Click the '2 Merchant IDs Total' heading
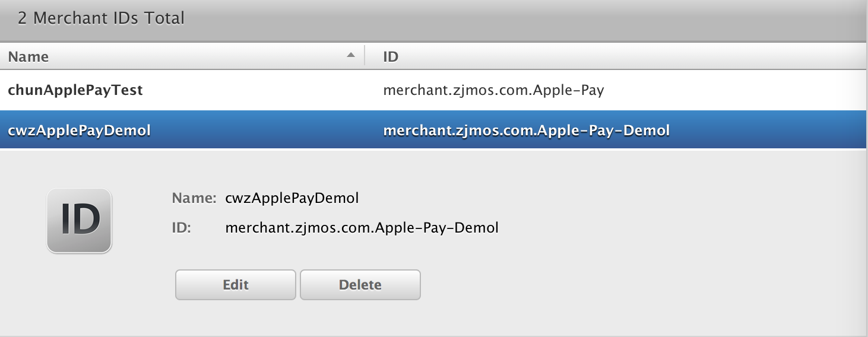The width and height of the screenshot is (868, 337). tap(101, 18)
